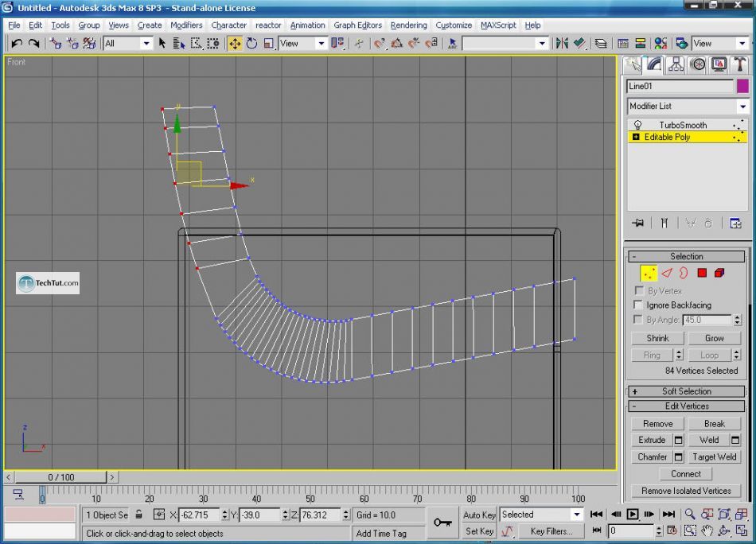The width and height of the screenshot is (756, 544).
Task: Click the Pin Stack icon
Action: [x=638, y=223]
